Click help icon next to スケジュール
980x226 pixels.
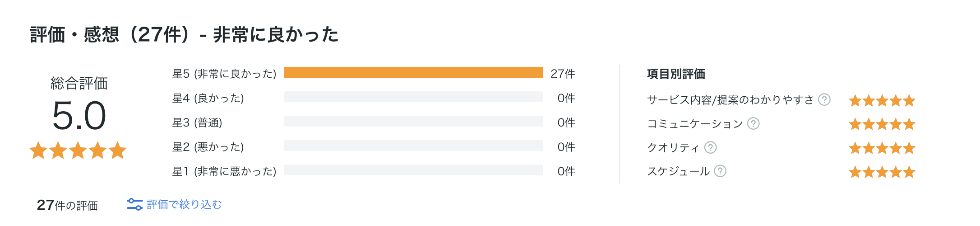coord(721,171)
